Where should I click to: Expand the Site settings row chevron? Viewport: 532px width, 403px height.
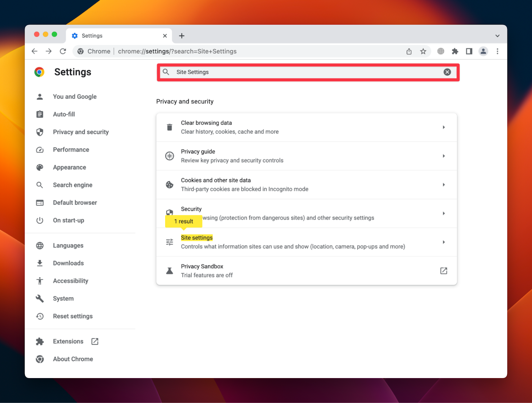pyautogui.click(x=444, y=242)
